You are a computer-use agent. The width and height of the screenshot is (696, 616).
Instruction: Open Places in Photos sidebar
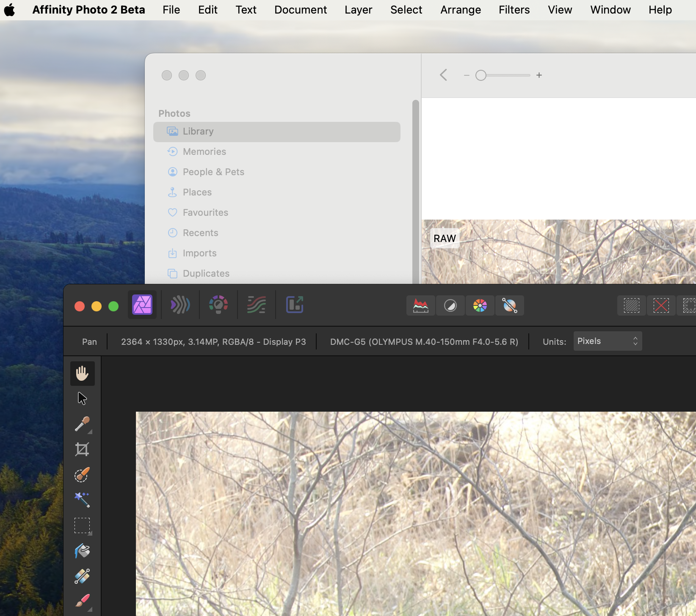(x=277, y=192)
